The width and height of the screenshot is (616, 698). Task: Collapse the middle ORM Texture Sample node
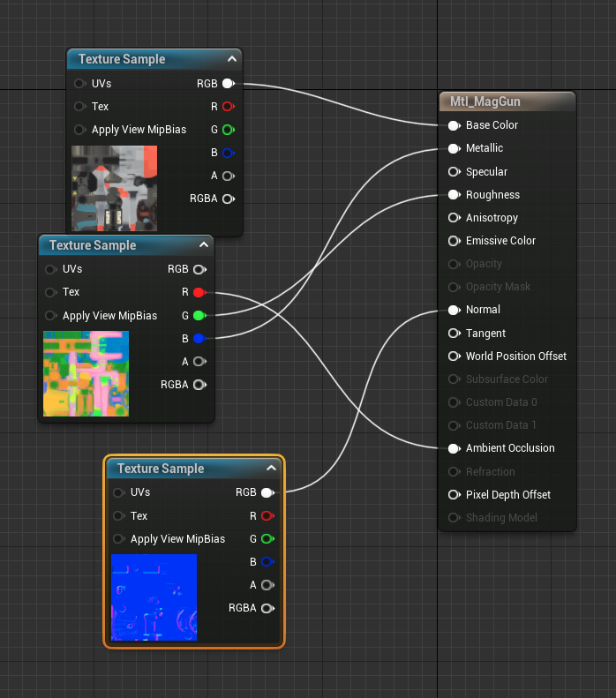[x=204, y=244]
